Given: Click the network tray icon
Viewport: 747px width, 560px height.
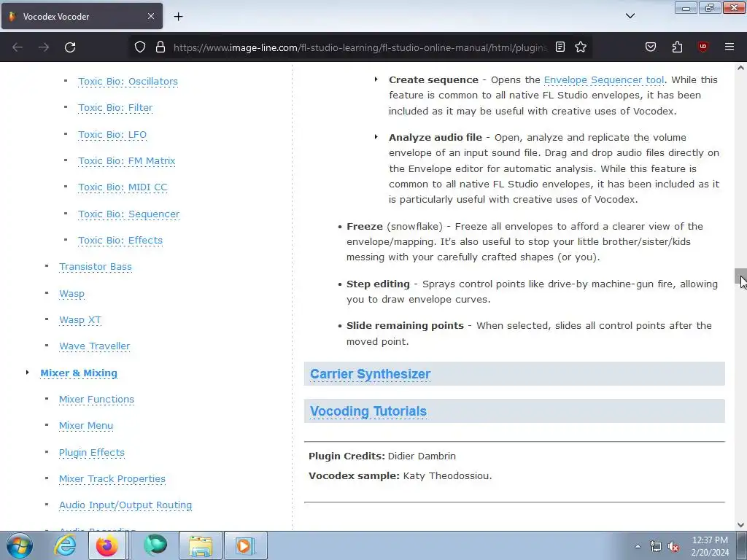Looking at the screenshot, I should [x=656, y=547].
